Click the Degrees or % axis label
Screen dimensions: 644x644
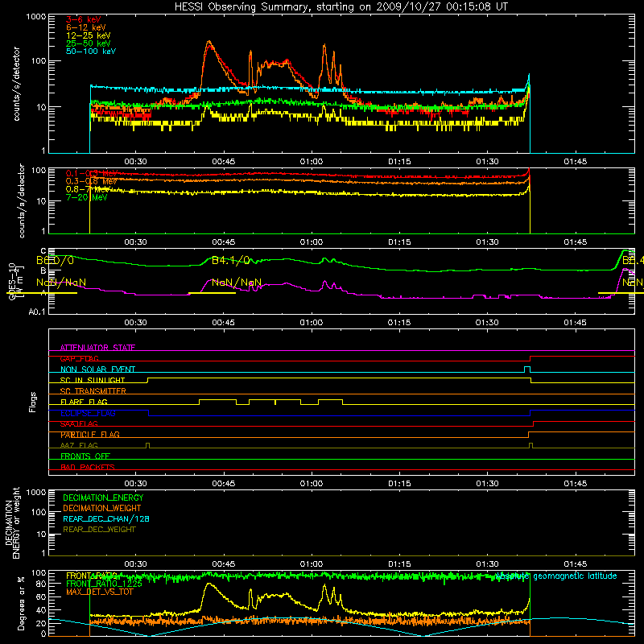(21, 604)
